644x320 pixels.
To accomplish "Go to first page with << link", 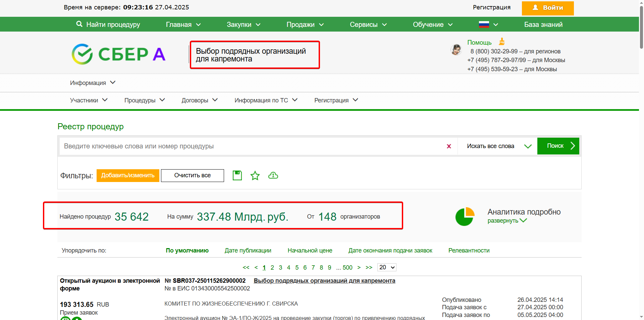I will (x=246, y=267).
